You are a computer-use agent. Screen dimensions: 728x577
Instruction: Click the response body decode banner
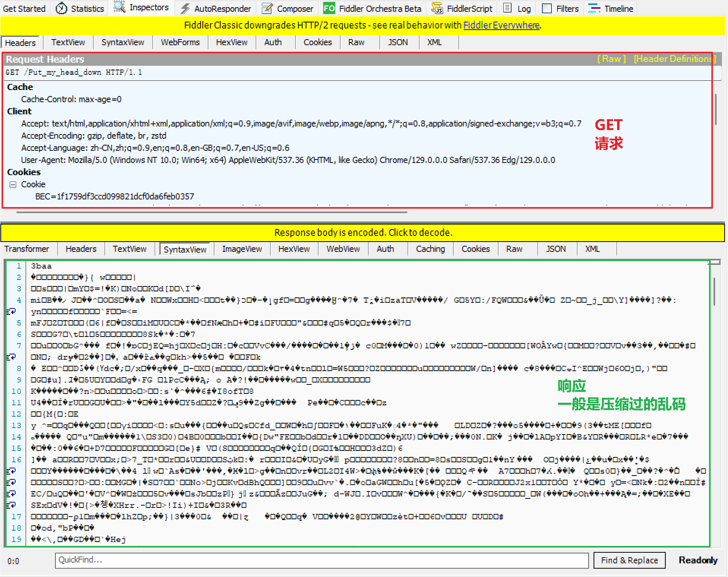[x=363, y=232]
